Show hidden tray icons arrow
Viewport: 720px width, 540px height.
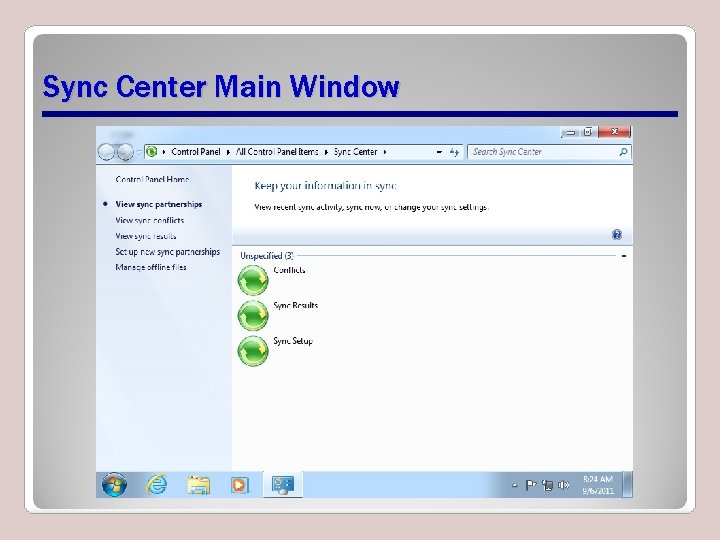tap(514, 485)
